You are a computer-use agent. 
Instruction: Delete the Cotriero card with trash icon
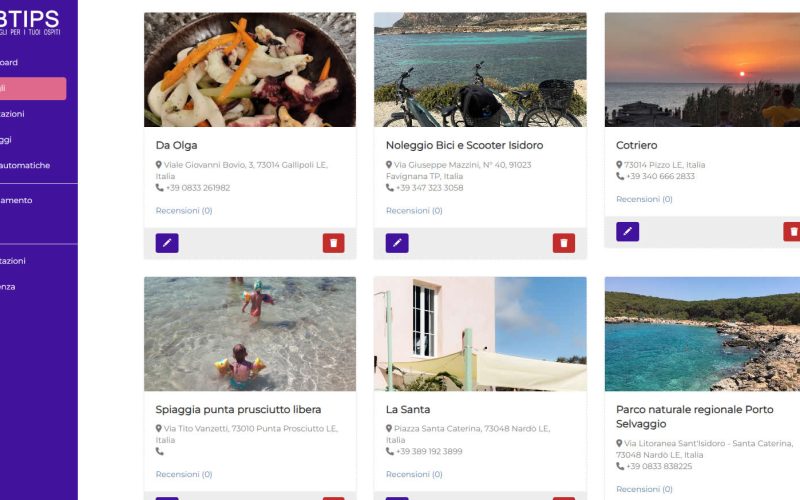(x=792, y=232)
